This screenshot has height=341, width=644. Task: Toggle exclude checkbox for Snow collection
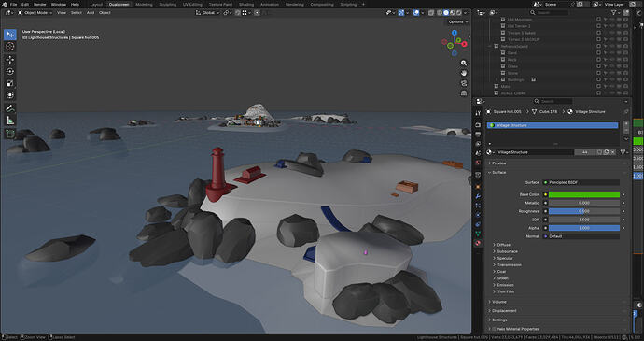pos(598,73)
